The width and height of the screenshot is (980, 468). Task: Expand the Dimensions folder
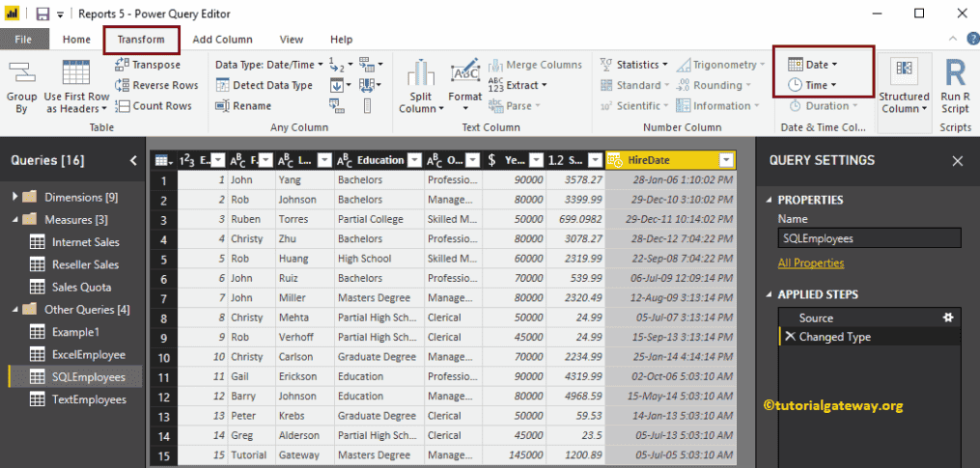click(x=15, y=197)
